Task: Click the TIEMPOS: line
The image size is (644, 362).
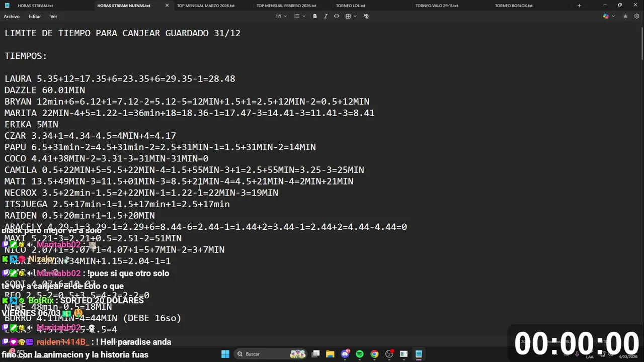Action: [26, 56]
